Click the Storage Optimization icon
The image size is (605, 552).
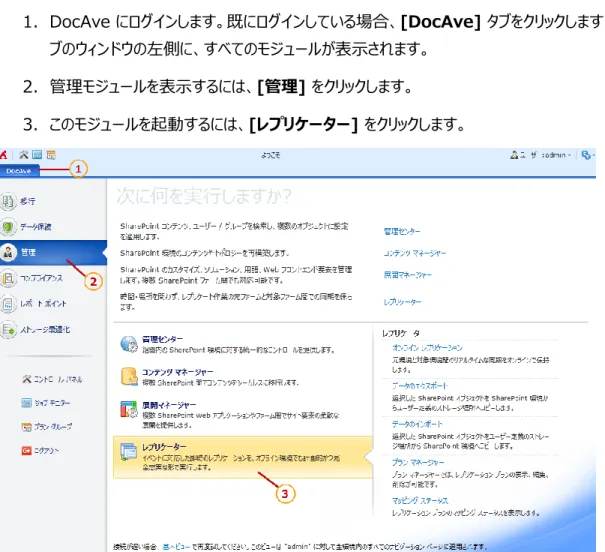tap(8, 330)
